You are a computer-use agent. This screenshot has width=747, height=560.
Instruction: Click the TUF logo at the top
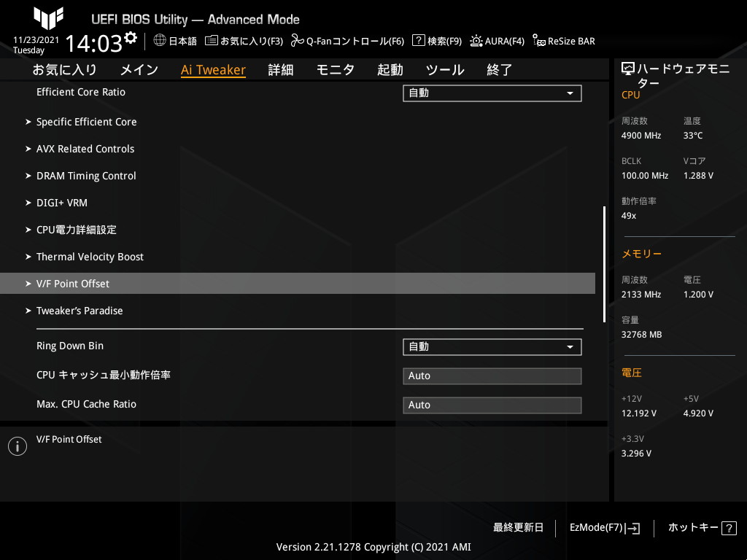pos(49,17)
